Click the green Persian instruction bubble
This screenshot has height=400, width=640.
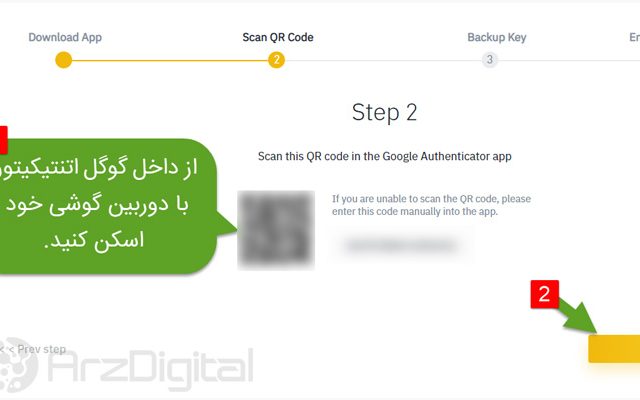(x=108, y=206)
